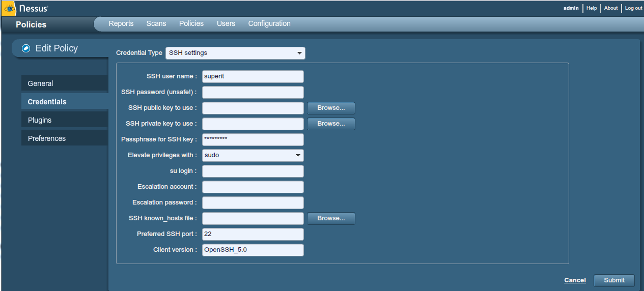Image resolution: width=644 pixels, height=291 pixels.
Task: Click the su login field
Action: 253,171
